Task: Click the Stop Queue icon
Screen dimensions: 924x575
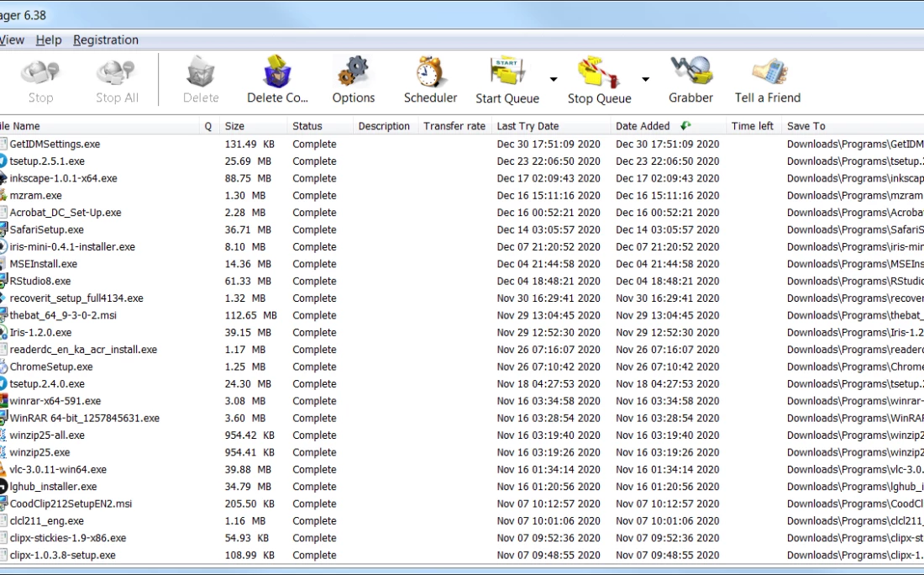Action: (598, 73)
